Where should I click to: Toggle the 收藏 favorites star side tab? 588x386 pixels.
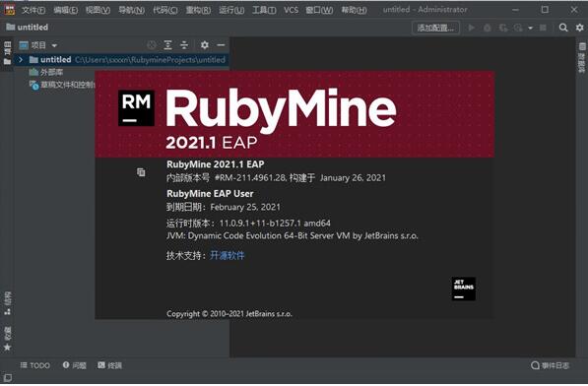coord(7,339)
